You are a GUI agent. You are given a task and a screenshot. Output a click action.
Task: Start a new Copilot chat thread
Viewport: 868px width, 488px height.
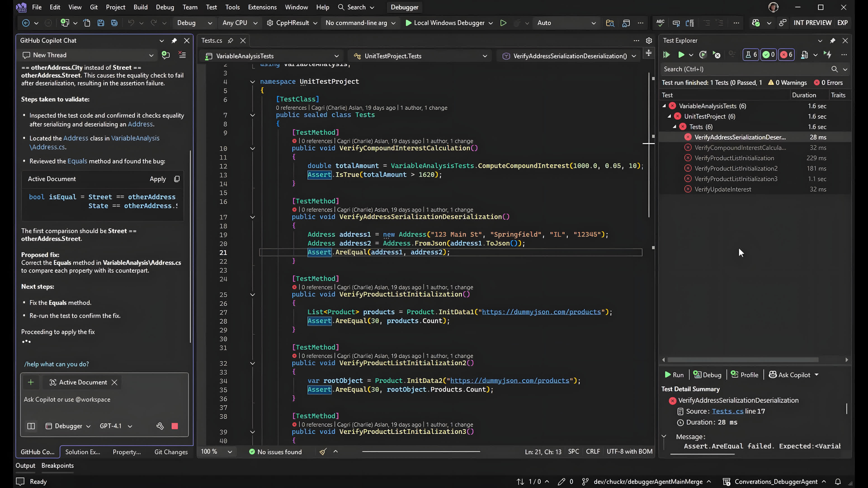(165, 55)
